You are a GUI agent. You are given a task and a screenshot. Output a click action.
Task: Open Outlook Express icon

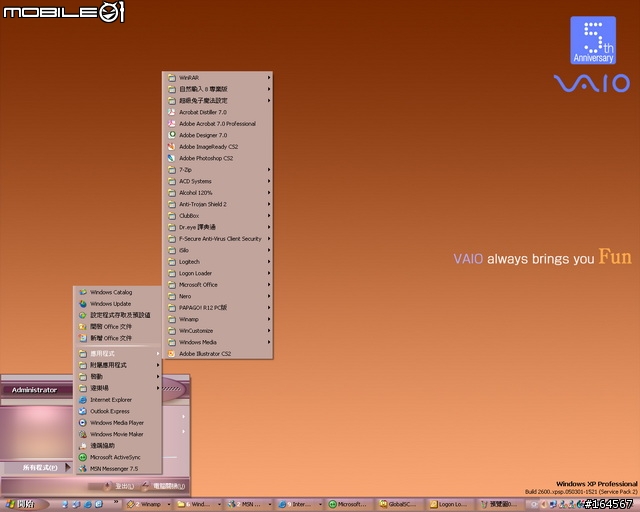(x=83, y=411)
